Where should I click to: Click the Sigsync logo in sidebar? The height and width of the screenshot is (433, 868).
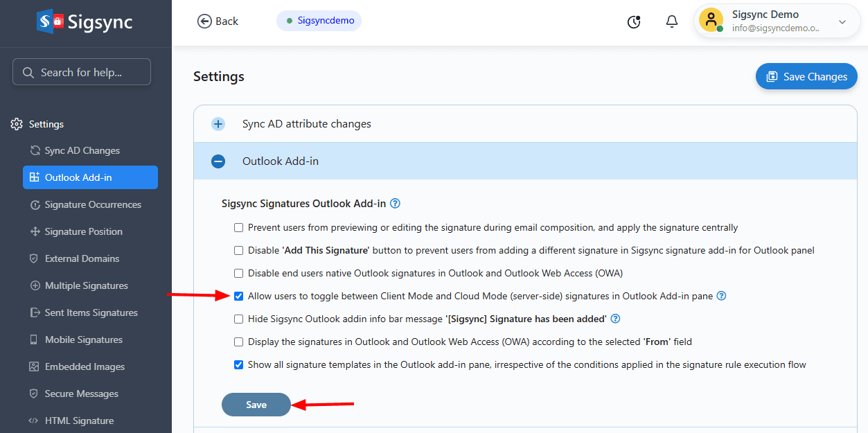click(x=85, y=22)
